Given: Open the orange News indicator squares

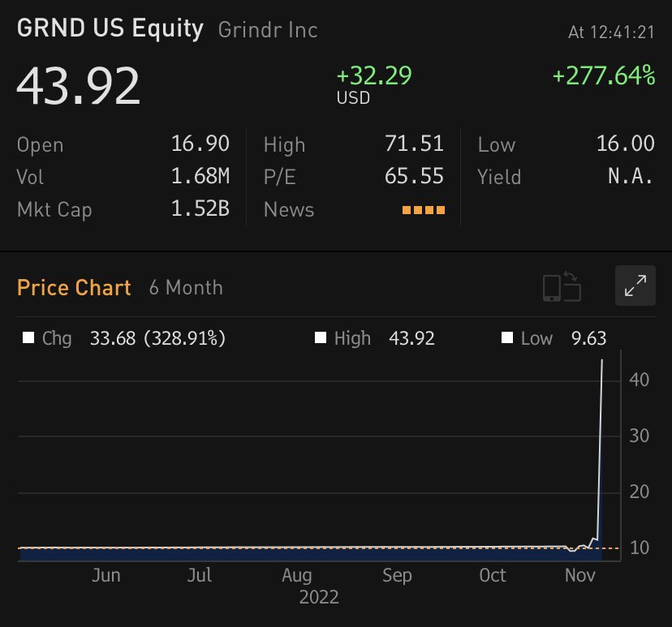Looking at the screenshot, I should [x=424, y=210].
